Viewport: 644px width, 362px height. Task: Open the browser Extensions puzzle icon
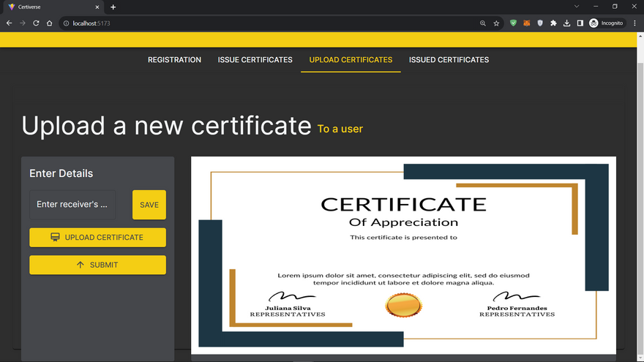(x=553, y=23)
